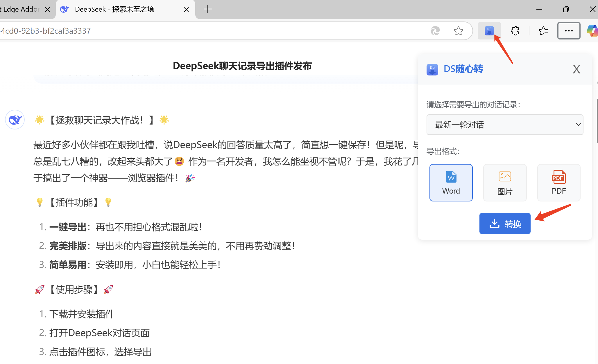
Task: Click the refresh icon in address bar
Action: click(435, 31)
